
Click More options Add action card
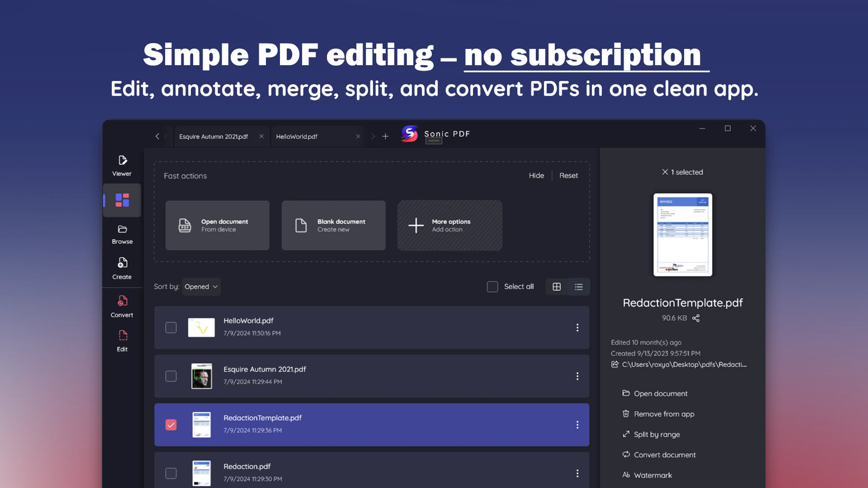click(x=450, y=225)
